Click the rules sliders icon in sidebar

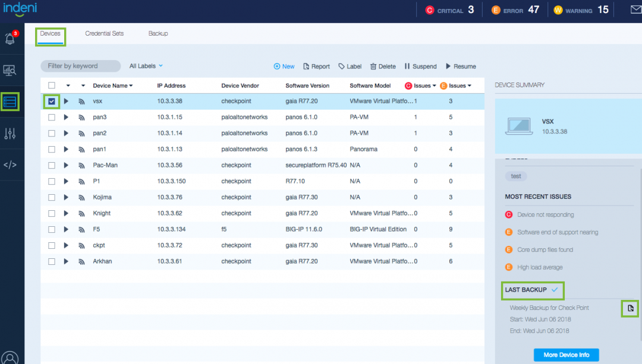(x=11, y=133)
